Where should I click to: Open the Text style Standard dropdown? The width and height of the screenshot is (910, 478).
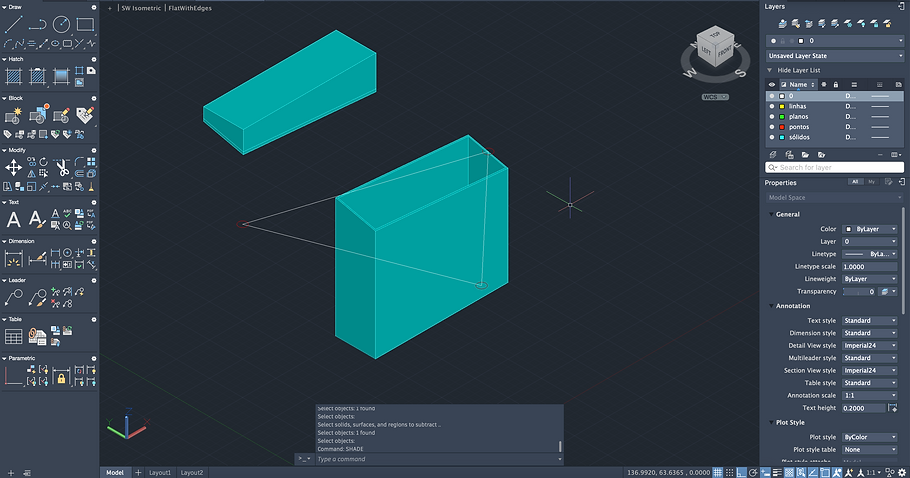click(870, 321)
